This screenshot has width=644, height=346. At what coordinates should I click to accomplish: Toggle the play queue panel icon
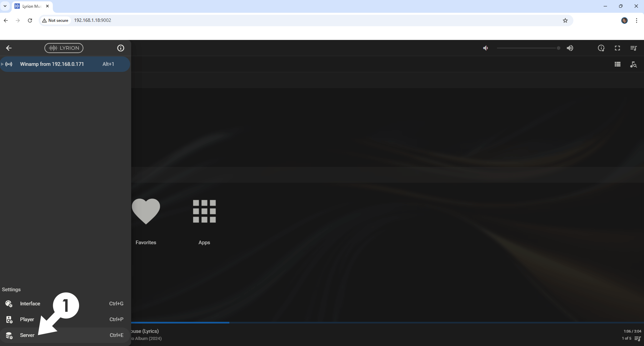[633, 48]
